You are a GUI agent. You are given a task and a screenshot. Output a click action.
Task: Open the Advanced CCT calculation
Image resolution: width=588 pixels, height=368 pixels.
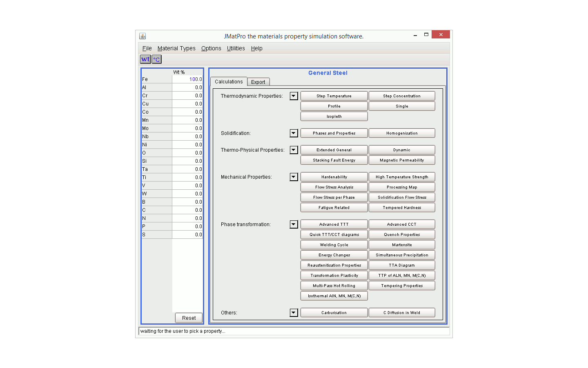pos(402,224)
